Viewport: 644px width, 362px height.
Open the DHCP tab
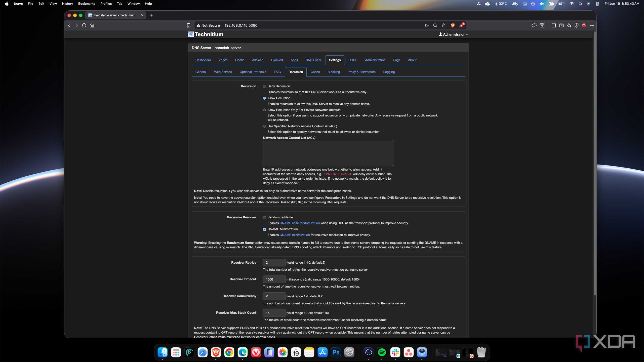point(353,60)
